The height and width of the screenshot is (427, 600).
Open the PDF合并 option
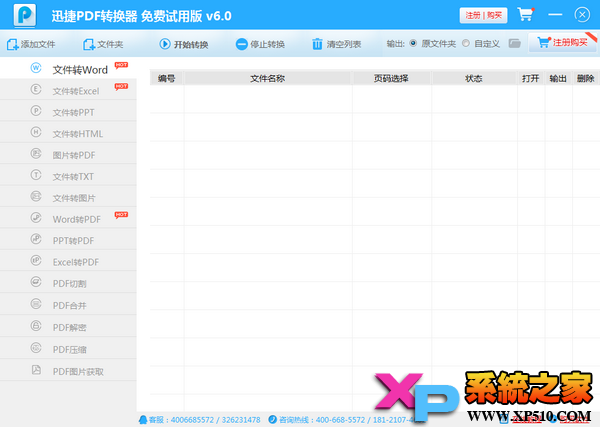pos(68,304)
